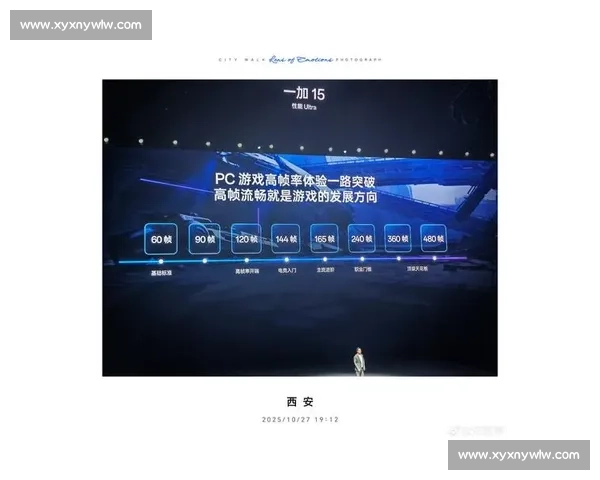Image resolution: width=600 pixels, height=480 pixels.
Task: Click the timeline dot under '60 帧'
Action: tap(161, 261)
